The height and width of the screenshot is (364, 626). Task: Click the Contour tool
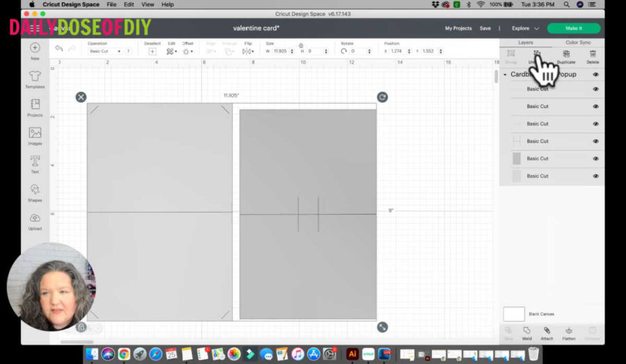click(x=592, y=333)
